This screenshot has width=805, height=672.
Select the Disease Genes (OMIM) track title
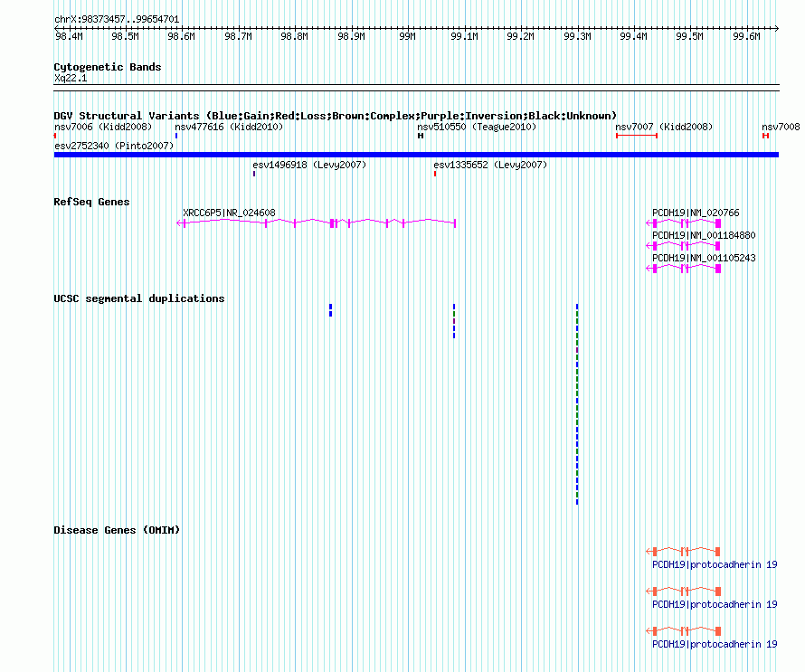tap(117, 530)
